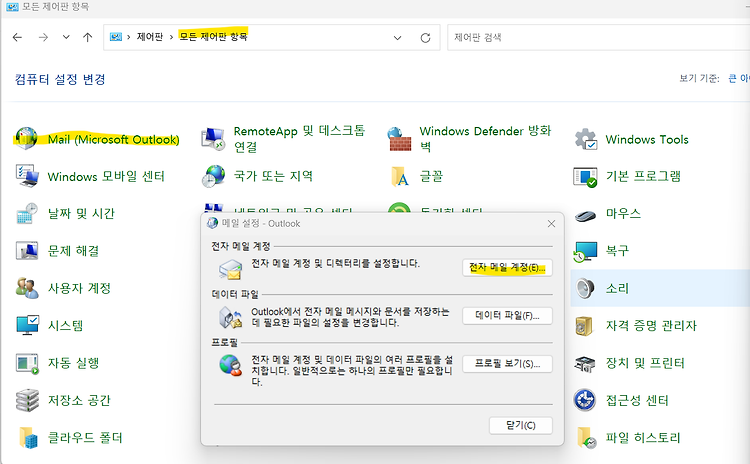Click the 데이터 파일(F)... button
750x464 pixels.
pyautogui.click(x=507, y=316)
